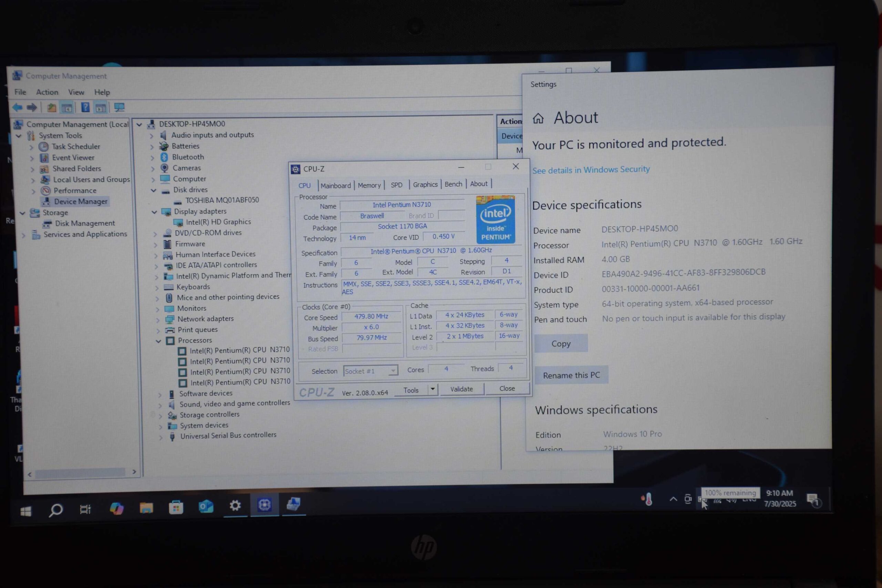The height and width of the screenshot is (588, 882).
Task: Collapse System Tools in left tree
Action: click(18, 136)
